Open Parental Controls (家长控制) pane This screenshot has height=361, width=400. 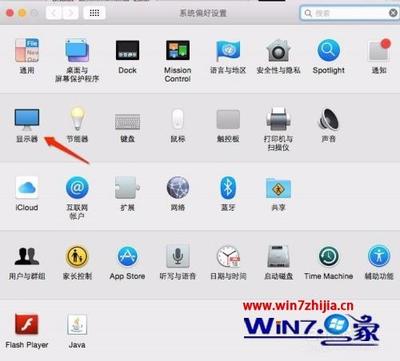77,257
